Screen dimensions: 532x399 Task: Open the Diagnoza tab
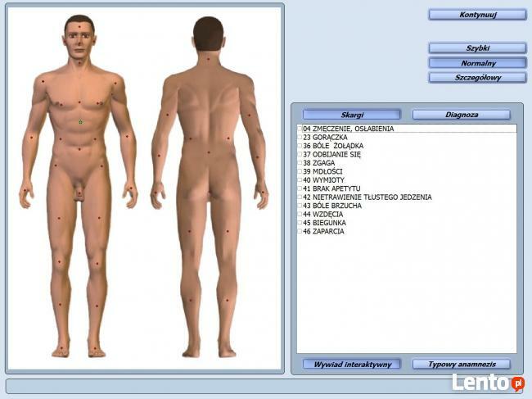(x=461, y=115)
